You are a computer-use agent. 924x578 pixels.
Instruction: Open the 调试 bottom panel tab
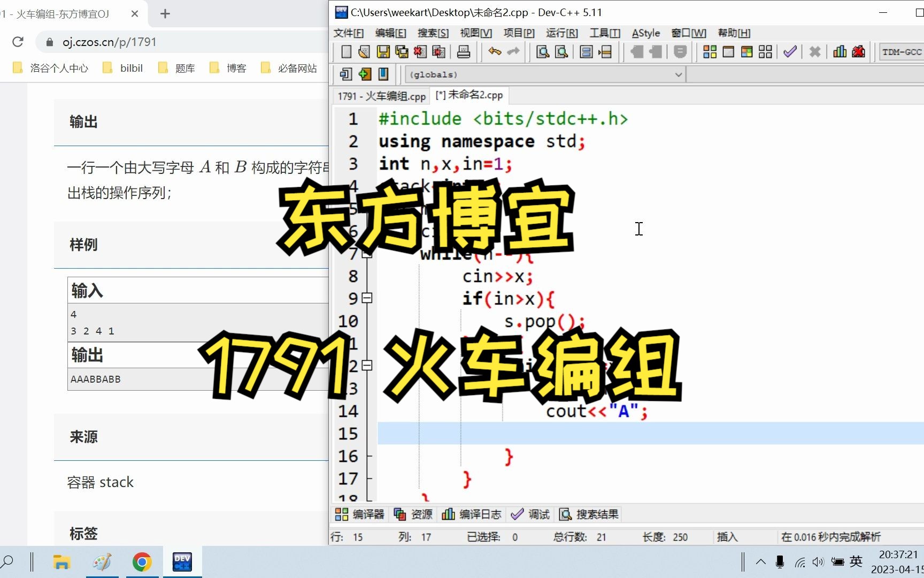(x=530, y=514)
